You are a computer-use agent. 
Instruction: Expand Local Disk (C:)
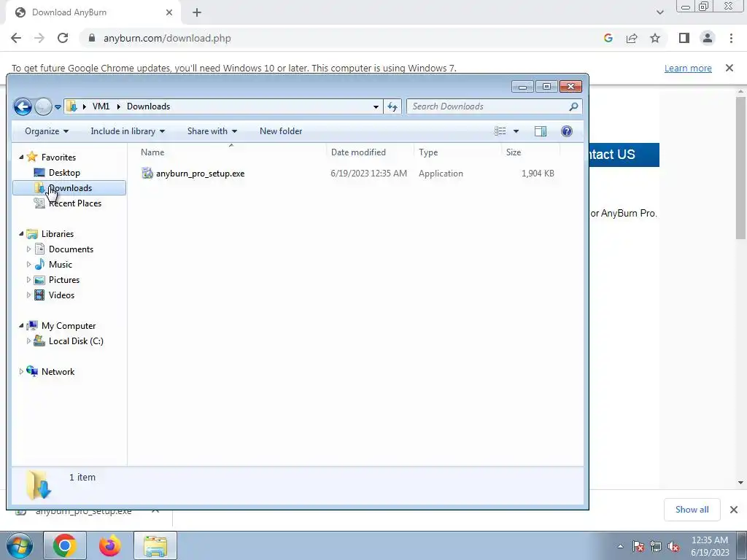pyautogui.click(x=28, y=341)
